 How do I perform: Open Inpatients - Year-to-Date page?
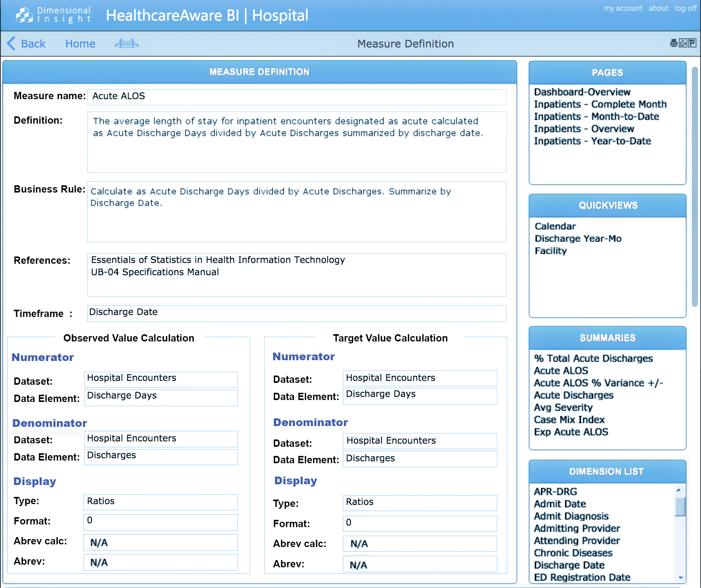[x=592, y=141]
